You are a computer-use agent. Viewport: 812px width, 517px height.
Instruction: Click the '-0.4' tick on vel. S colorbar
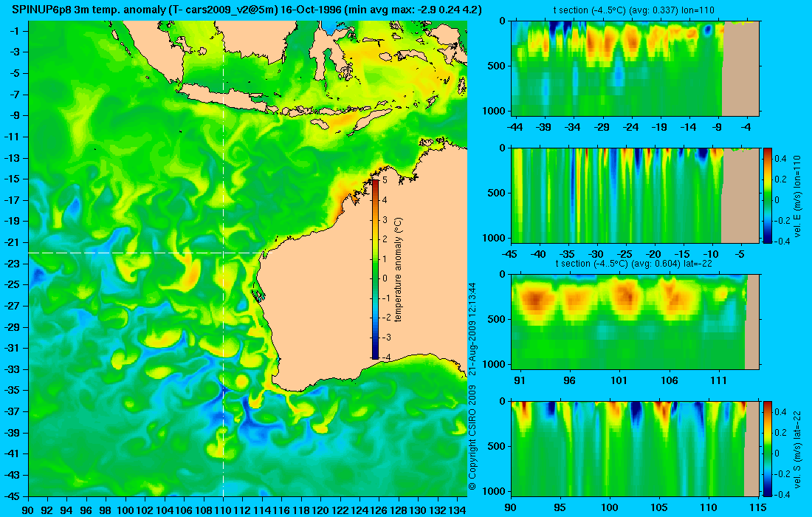782,494
